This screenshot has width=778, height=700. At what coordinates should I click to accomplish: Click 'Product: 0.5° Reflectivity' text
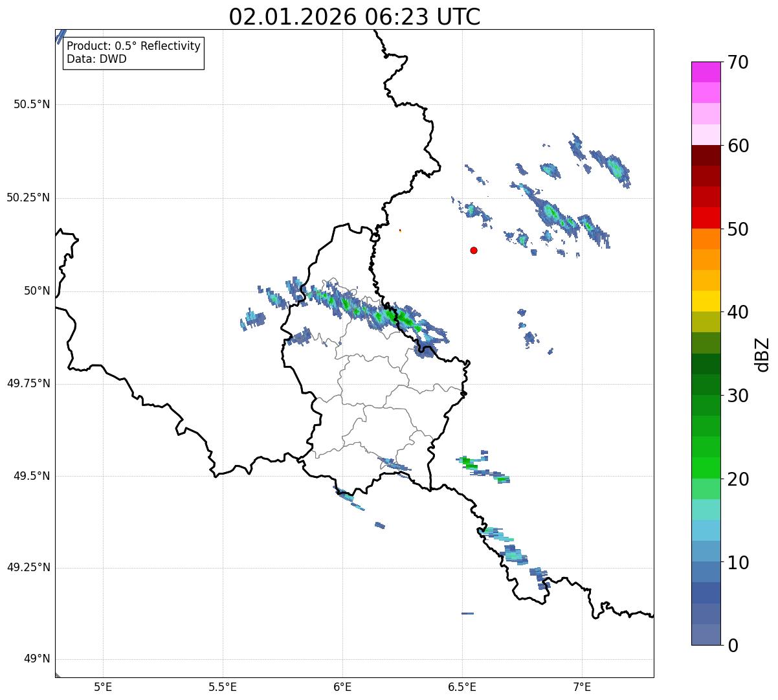pos(133,47)
